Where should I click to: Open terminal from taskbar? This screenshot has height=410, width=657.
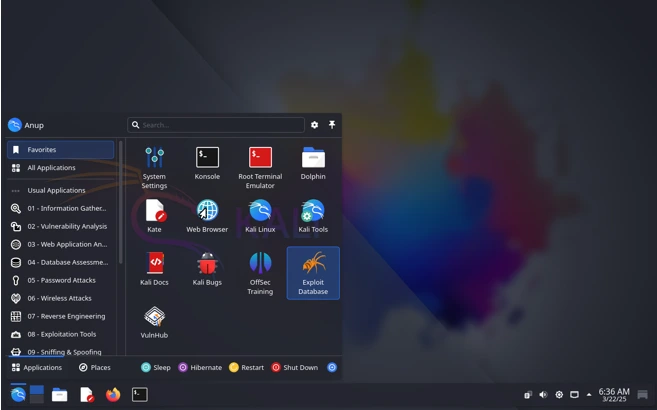(x=140, y=395)
